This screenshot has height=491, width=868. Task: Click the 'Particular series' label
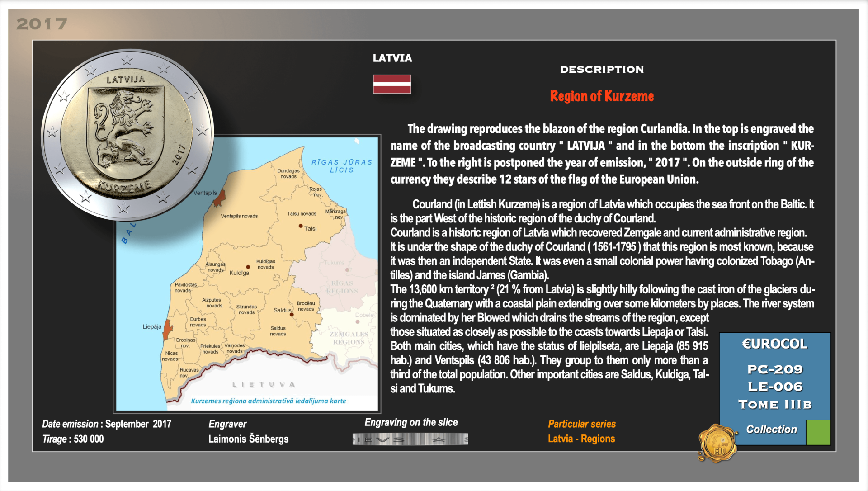(582, 424)
